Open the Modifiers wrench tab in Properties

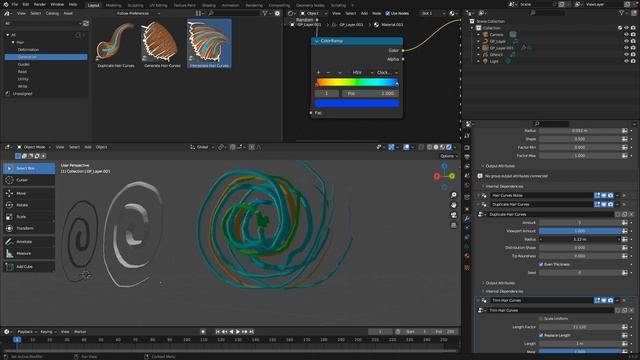click(467, 218)
